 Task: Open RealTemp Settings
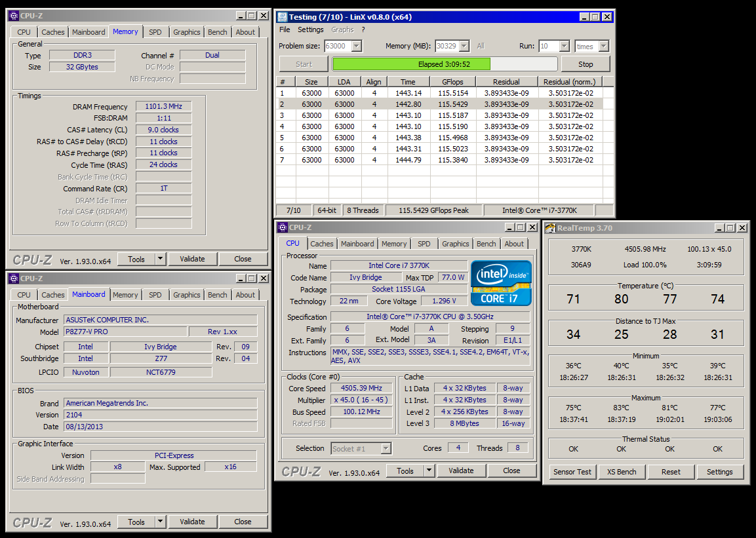720,472
